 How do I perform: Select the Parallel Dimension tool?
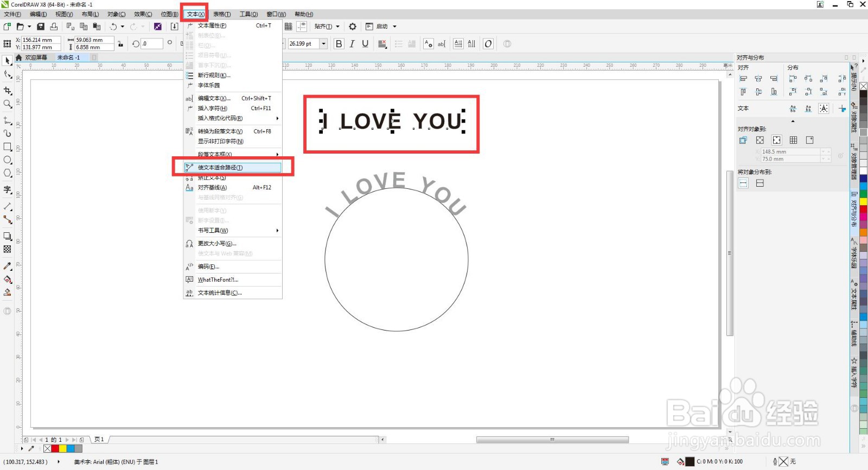click(8, 206)
